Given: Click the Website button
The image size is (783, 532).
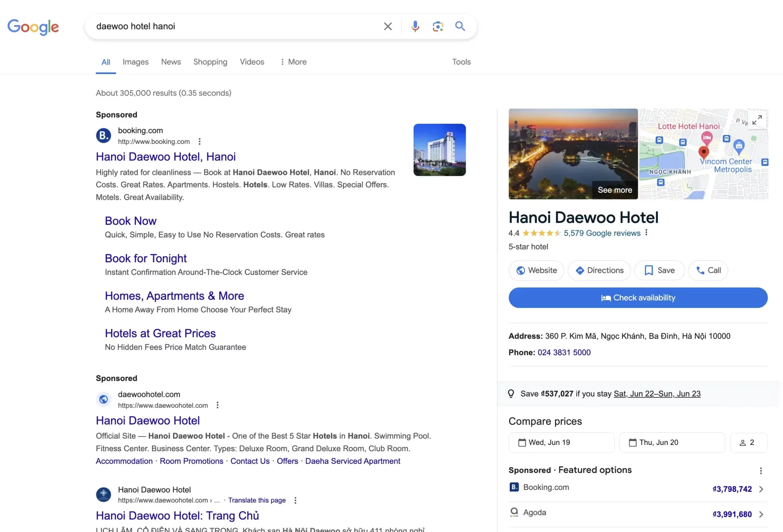Looking at the screenshot, I should [536, 270].
